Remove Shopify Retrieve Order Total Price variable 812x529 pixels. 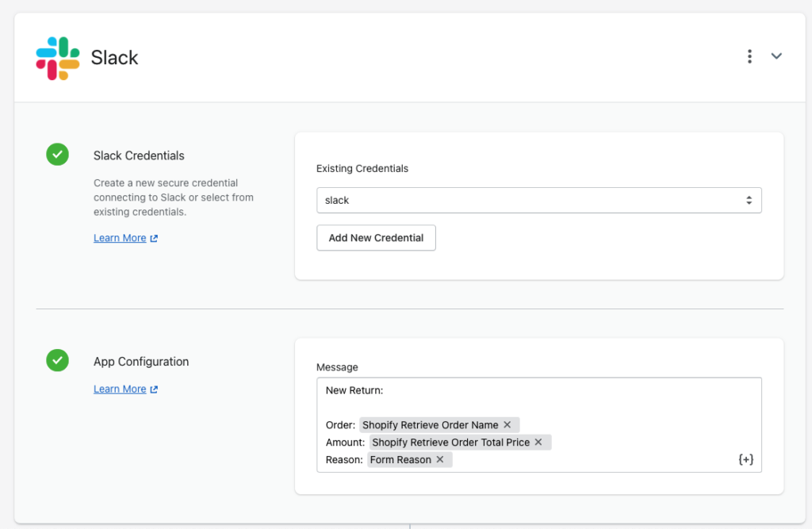[538, 442]
